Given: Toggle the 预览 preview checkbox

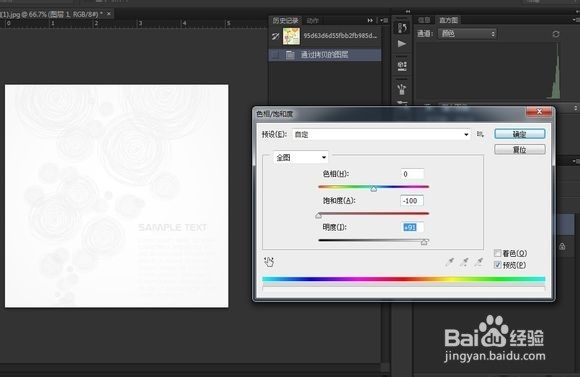Looking at the screenshot, I should [x=498, y=265].
